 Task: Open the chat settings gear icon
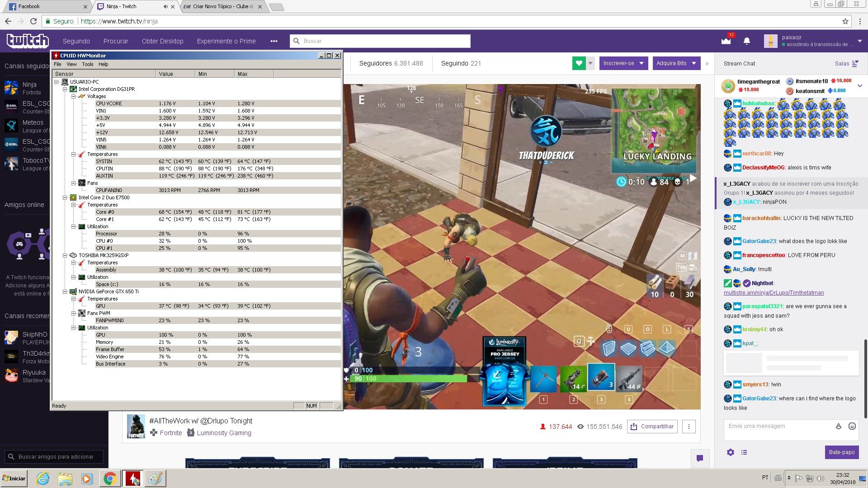pos(731,452)
